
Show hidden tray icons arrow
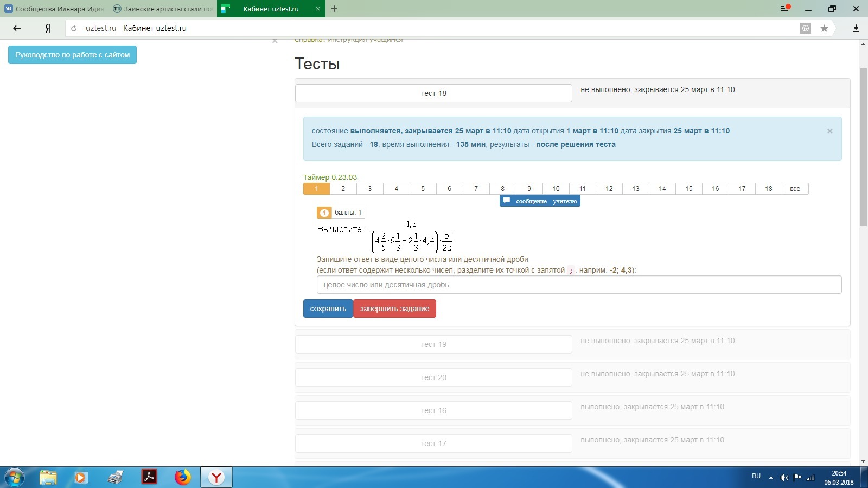[771, 478]
